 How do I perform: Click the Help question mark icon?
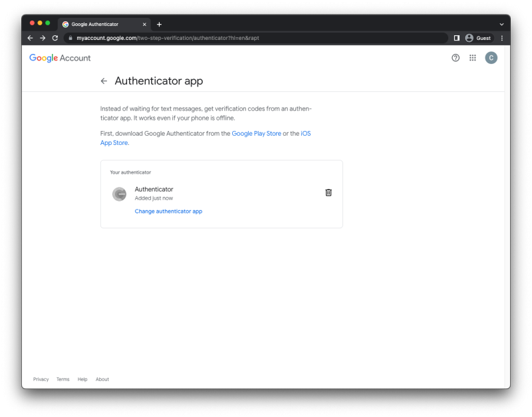pyautogui.click(x=455, y=58)
